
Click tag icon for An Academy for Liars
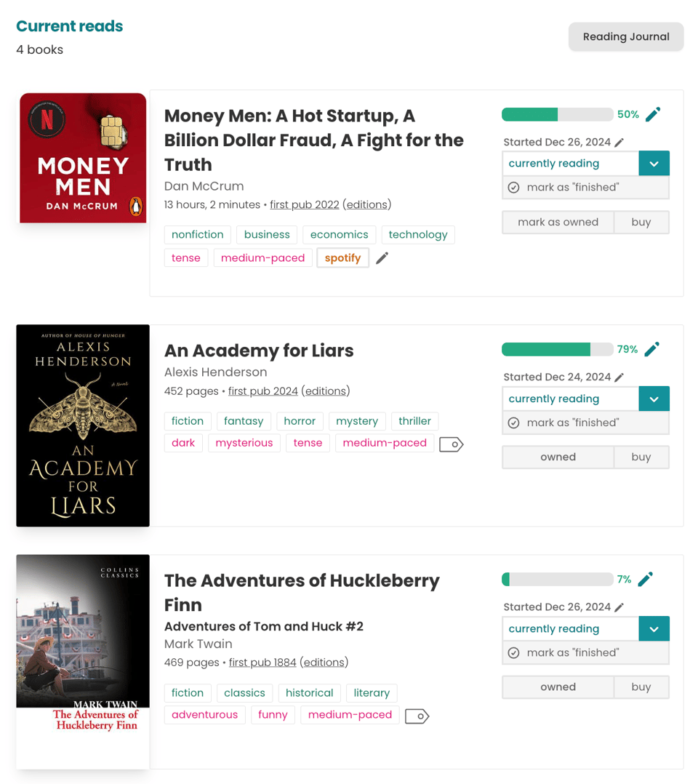click(x=451, y=444)
